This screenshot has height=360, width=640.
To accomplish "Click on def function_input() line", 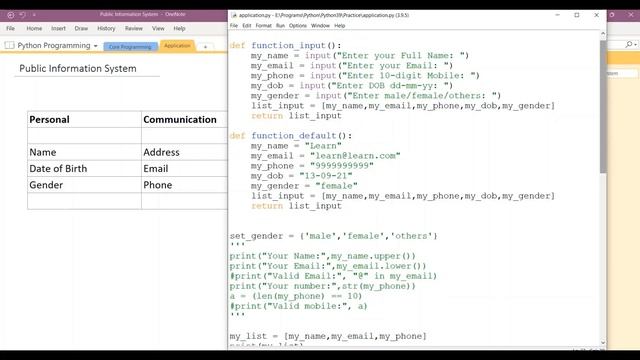I will pyautogui.click(x=285, y=45).
